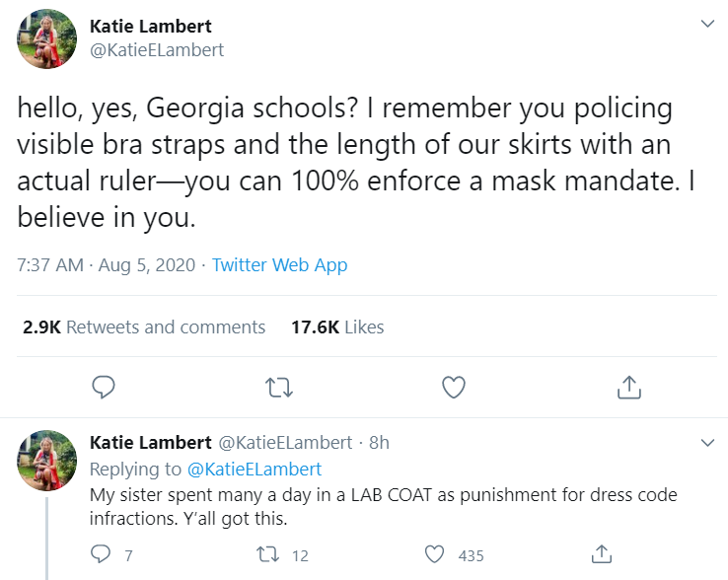The height and width of the screenshot is (580, 728).
Task: Retweet the LAB COAT reply tweet
Action: coord(266,555)
